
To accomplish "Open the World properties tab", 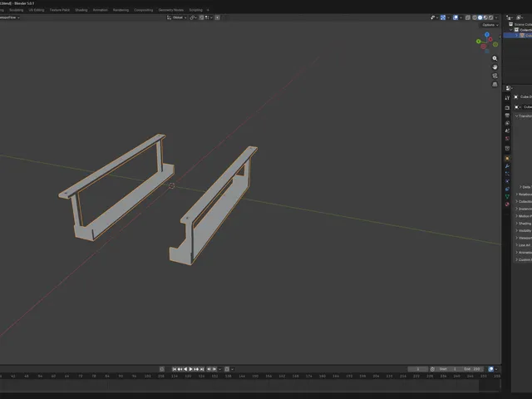I will click(x=507, y=139).
